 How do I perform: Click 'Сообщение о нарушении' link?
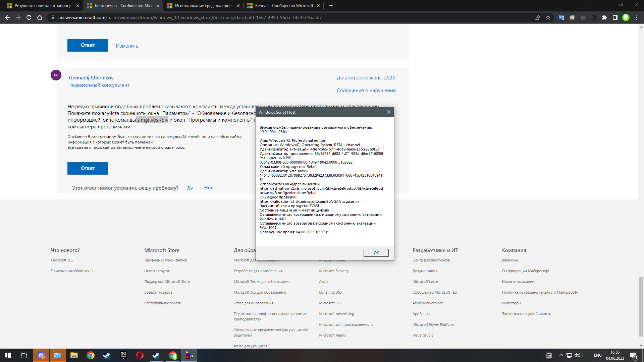(x=366, y=90)
